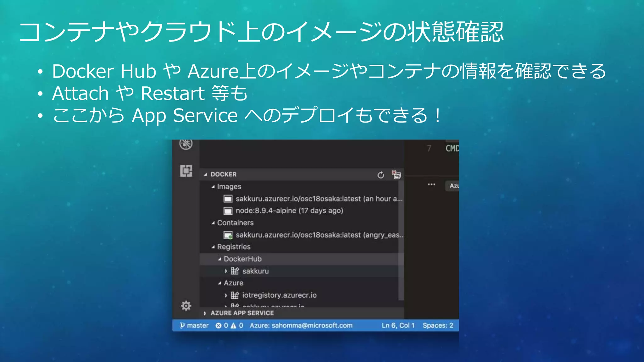Collapse the Azure registries node
Viewport: 644px width, 362px height.
(x=219, y=283)
